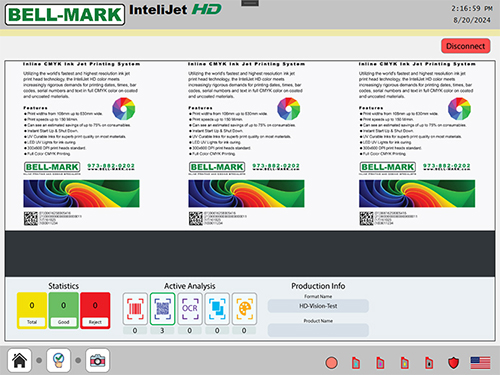Image resolution: width=500 pixels, height=375 pixels.
Task: Select the QR code analysis icon
Action: pos(162,309)
